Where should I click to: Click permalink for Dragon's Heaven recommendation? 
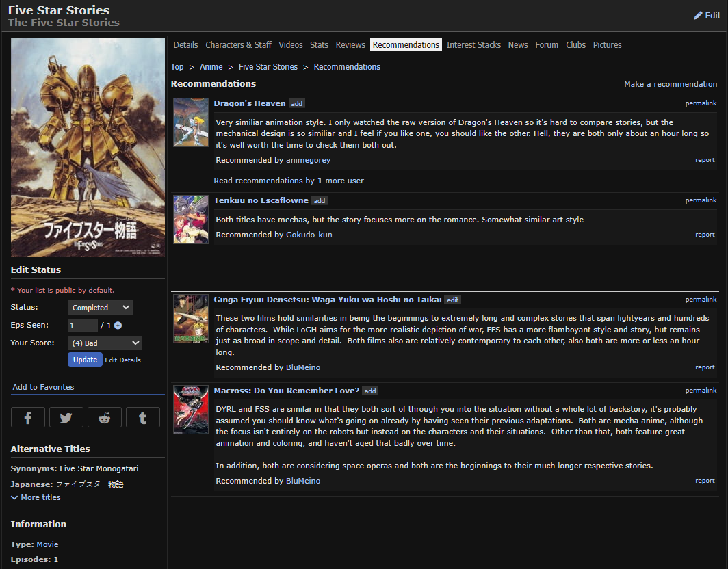click(701, 103)
